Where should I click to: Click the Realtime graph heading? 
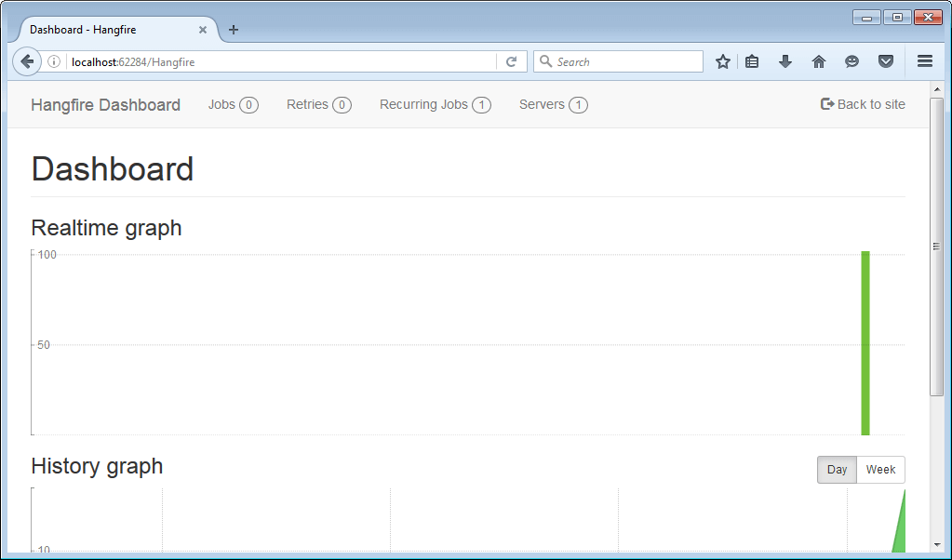coord(106,228)
